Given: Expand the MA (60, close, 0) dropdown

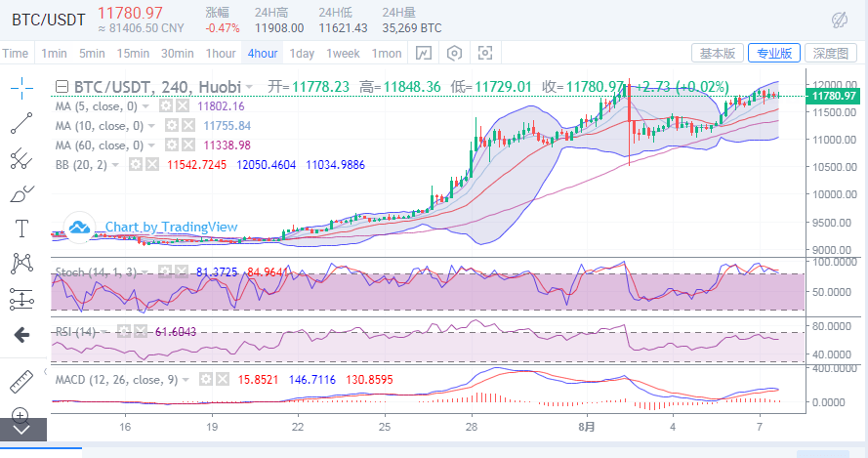Looking at the screenshot, I should tap(151, 146).
